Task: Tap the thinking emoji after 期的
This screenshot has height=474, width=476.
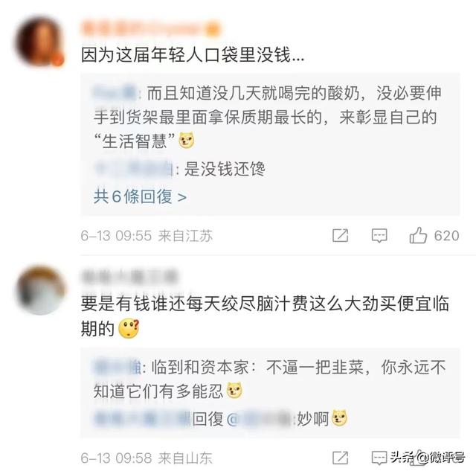Action: point(129,329)
